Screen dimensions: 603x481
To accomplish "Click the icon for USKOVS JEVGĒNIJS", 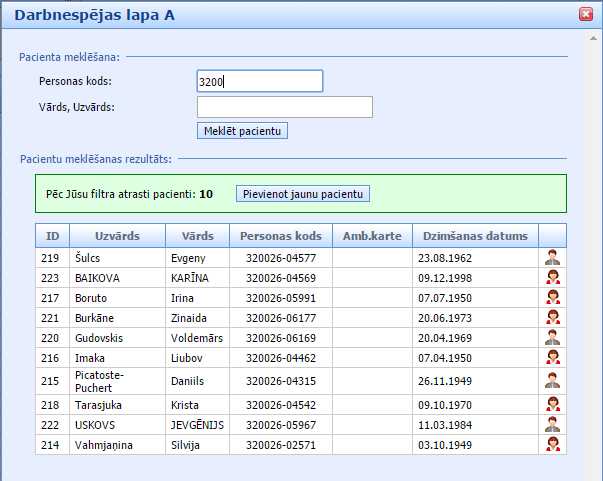I will [x=552, y=424].
